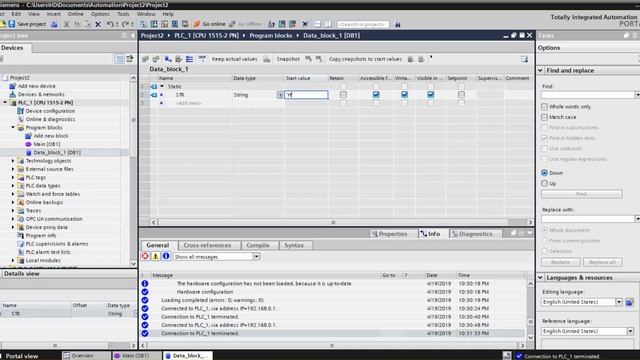Click Devices & networks tree item
Image resolution: width=640 pixels, height=360 pixels.
click(x=41, y=94)
